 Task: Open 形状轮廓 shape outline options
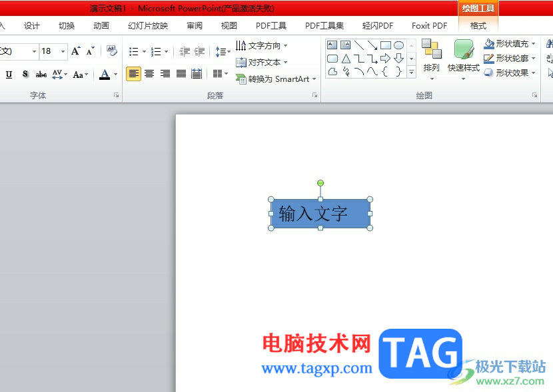[510, 58]
